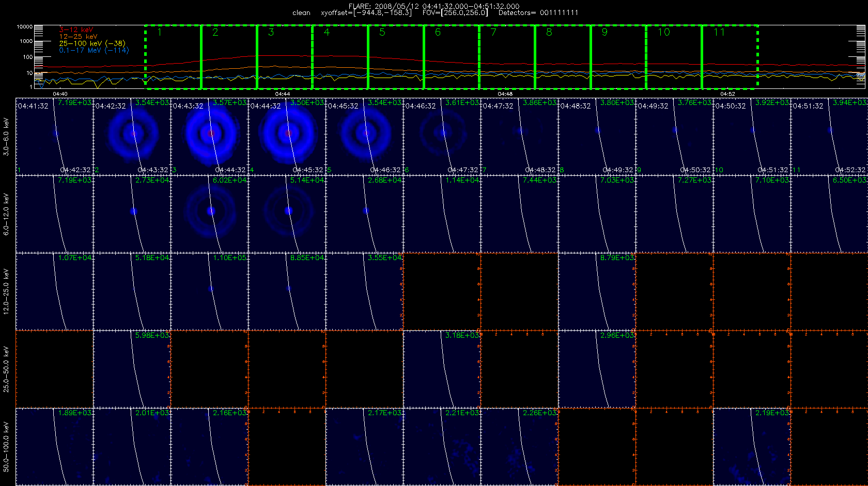Open the 6.0-12.0 keV image with peak 6.02E+04

pos(209,214)
